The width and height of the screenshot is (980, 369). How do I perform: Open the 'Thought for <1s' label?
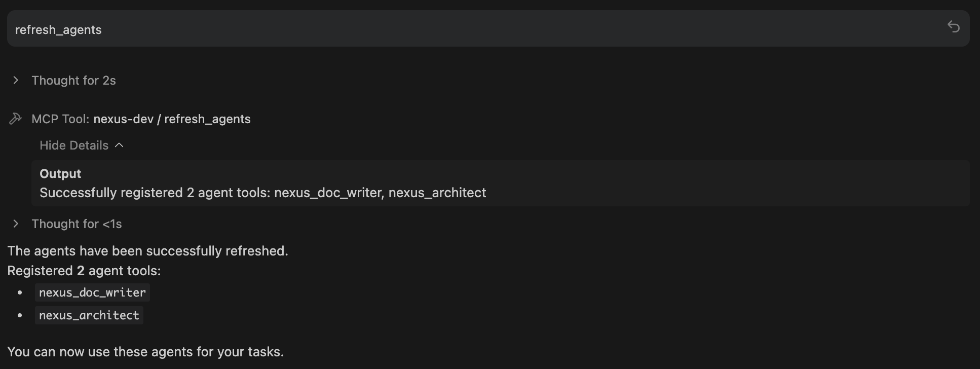coord(77,224)
